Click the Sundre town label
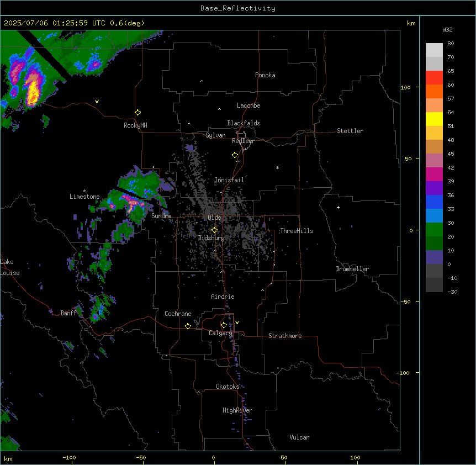The width and height of the screenshot is (476, 465). (161, 216)
